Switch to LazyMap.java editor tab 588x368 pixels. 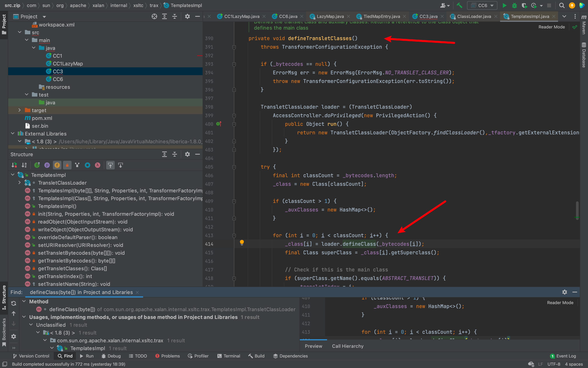[330, 17]
